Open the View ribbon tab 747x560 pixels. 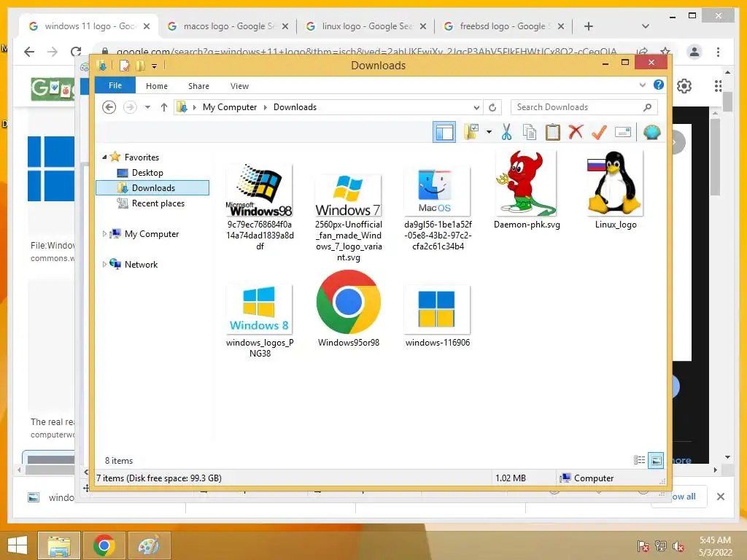239,86
